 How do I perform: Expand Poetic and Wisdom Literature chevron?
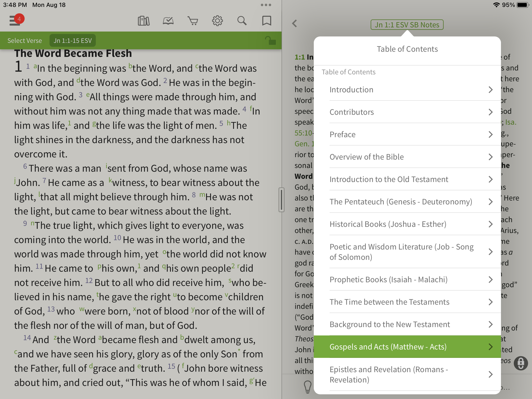[490, 252]
